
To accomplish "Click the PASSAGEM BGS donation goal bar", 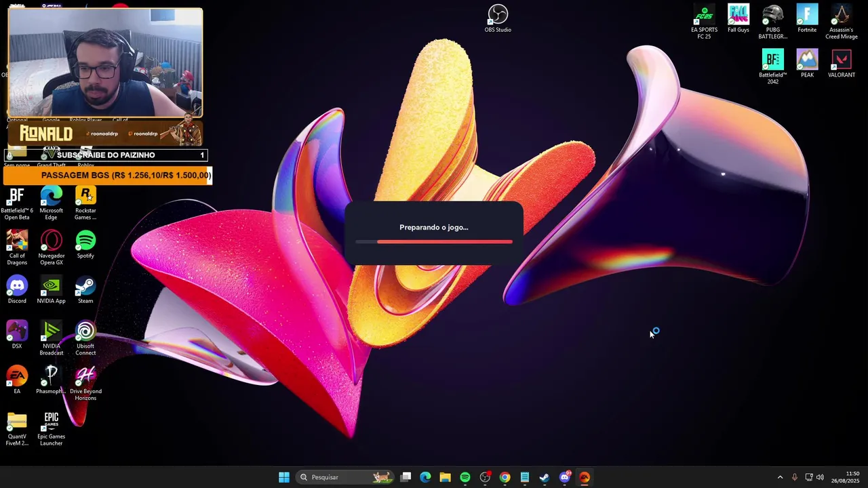I will click(x=108, y=176).
